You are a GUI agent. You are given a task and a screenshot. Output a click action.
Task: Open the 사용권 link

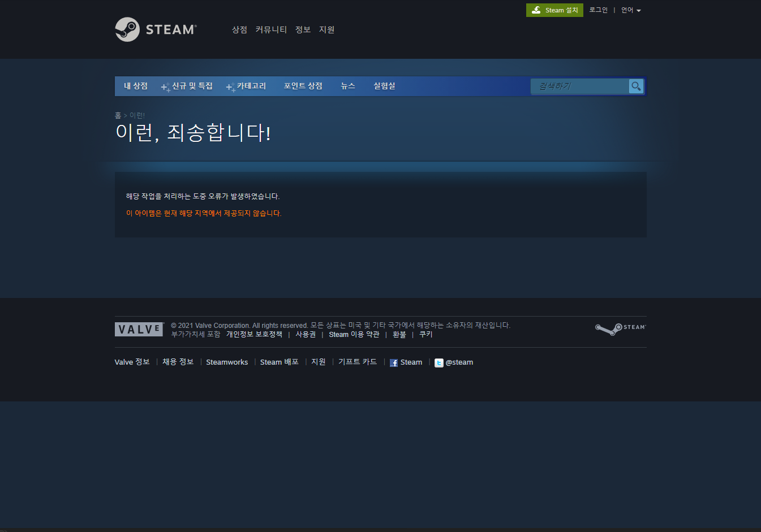(306, 334)
